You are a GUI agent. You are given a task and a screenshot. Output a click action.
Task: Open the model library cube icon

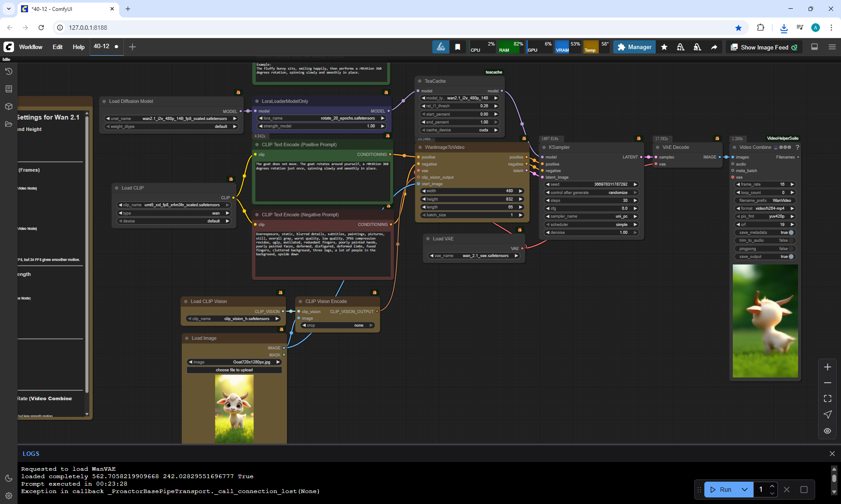8,106
